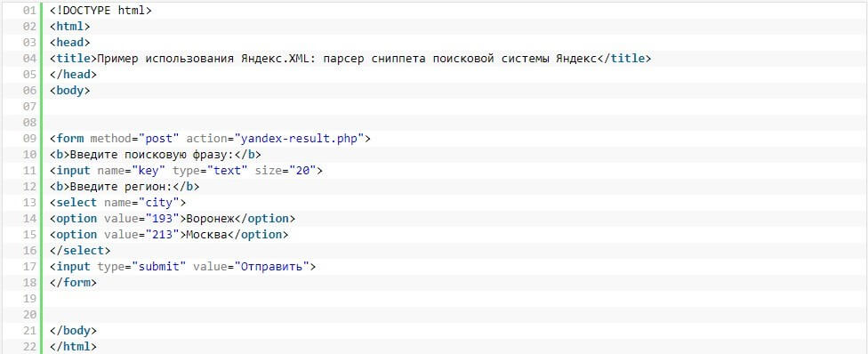Click the closing </title> tag
The width and height of the screenshot is (868, 354).
point(624,59)
